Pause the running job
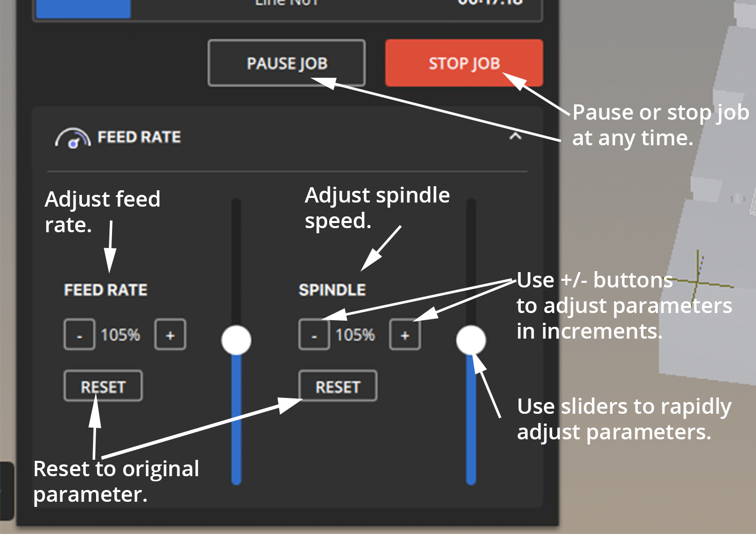 click(287, 63)
